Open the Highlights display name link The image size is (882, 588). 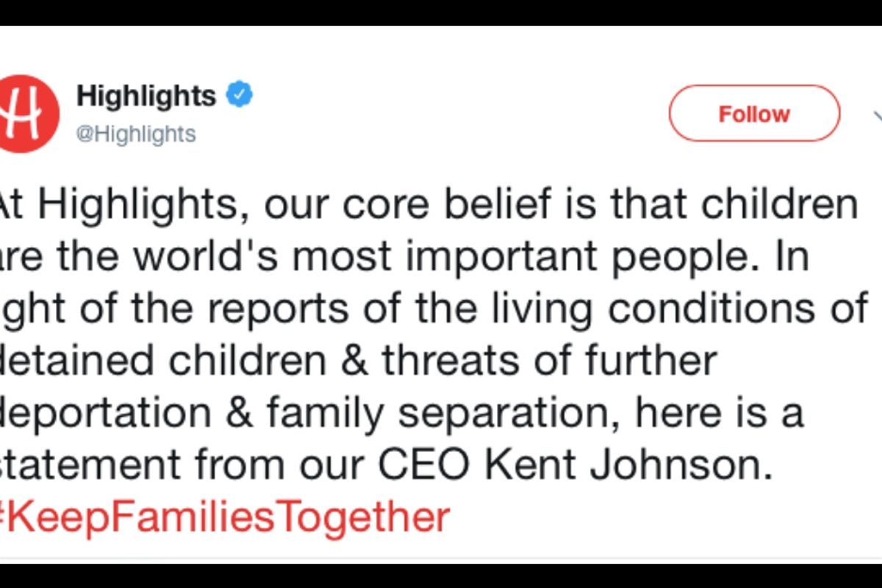tap(146, 96)
